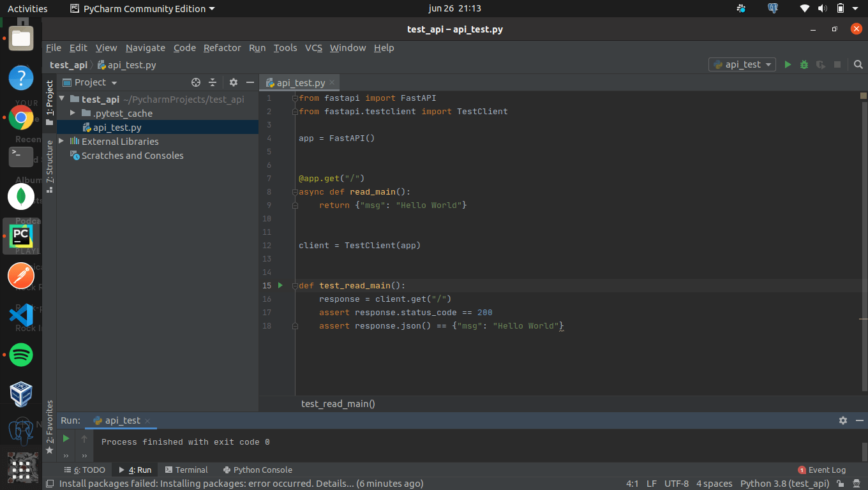The height and width of the screenshot is (490, 868).
Task: Open Visual Studio Code from the dock
Action: (x=21, y=315)
